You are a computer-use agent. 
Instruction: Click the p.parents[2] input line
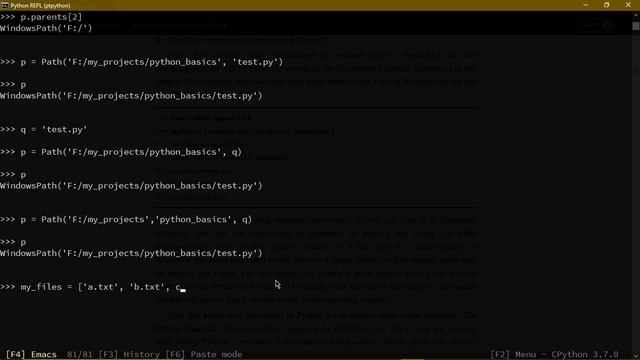pos(41,17)
